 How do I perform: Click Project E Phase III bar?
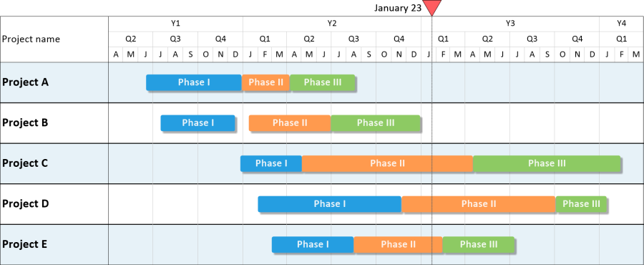click(x=479, y=245)
